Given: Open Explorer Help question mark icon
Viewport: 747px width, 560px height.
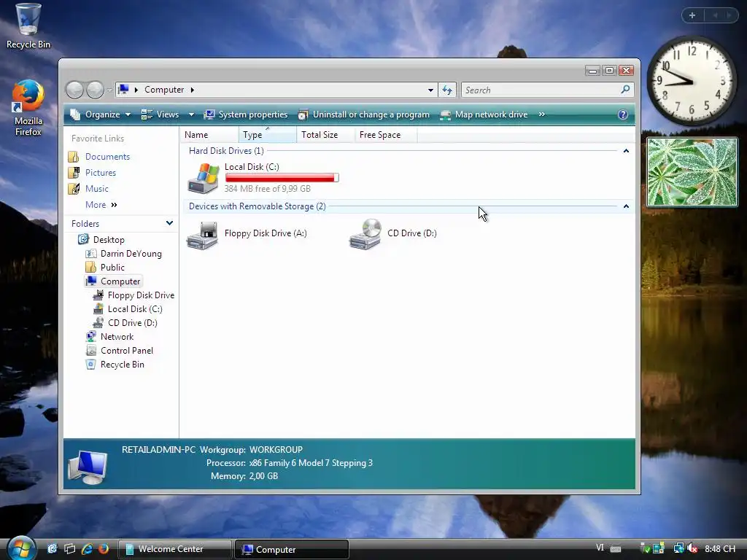Looking at the screenshot, I should pyautogui.click(x=623, y=114).
